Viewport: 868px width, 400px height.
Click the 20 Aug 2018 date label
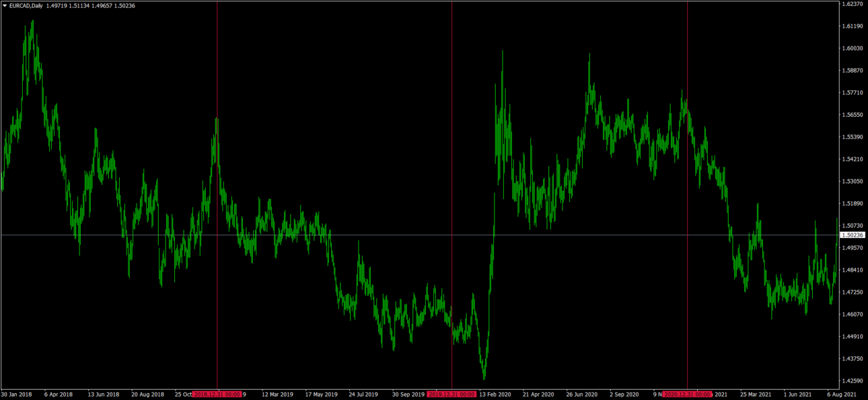pos(147,395)
